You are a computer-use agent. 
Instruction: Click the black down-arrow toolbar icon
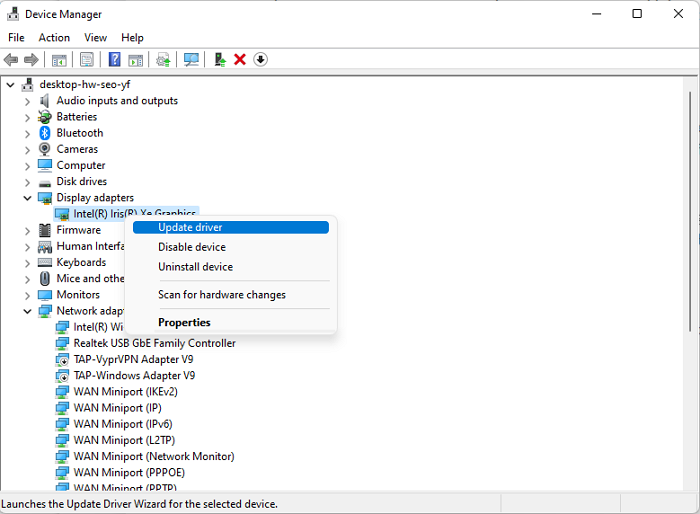261,60
